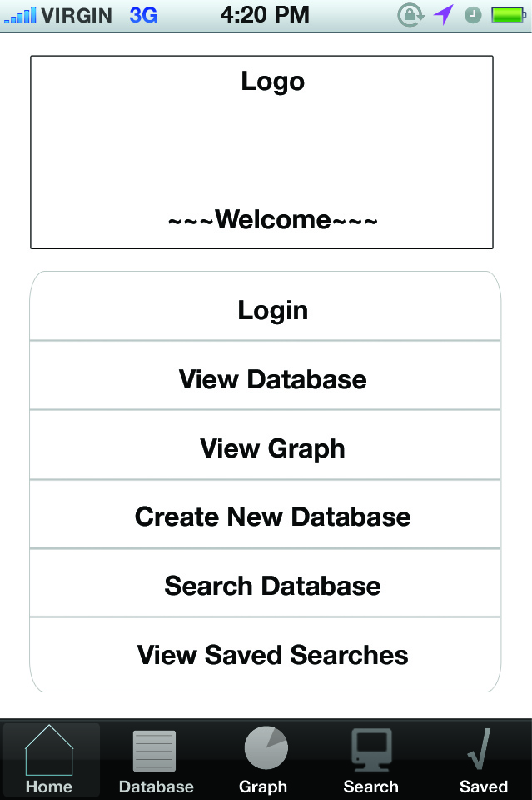
Task: Click the clock icon next to the battery
Action: coord(472,14)
